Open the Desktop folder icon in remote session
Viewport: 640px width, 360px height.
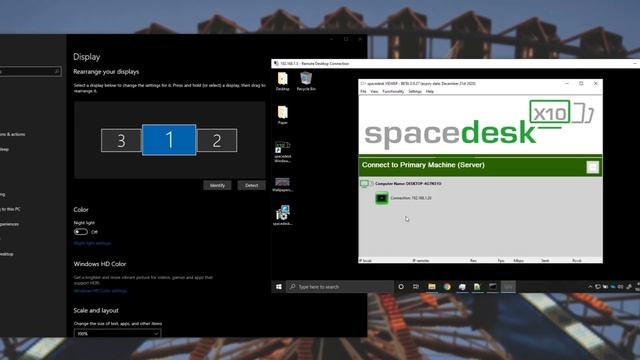click(282, 81)
